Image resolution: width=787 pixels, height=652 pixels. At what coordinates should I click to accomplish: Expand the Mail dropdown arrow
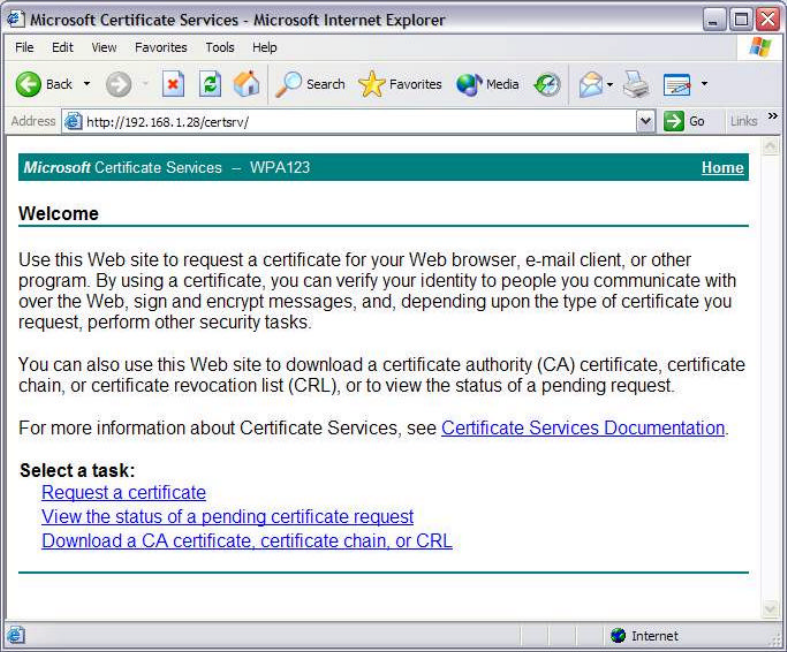pos(610,84)
